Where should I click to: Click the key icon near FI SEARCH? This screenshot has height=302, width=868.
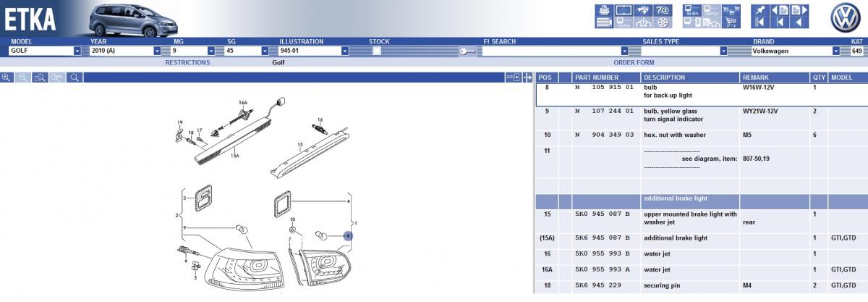point(468,51)
